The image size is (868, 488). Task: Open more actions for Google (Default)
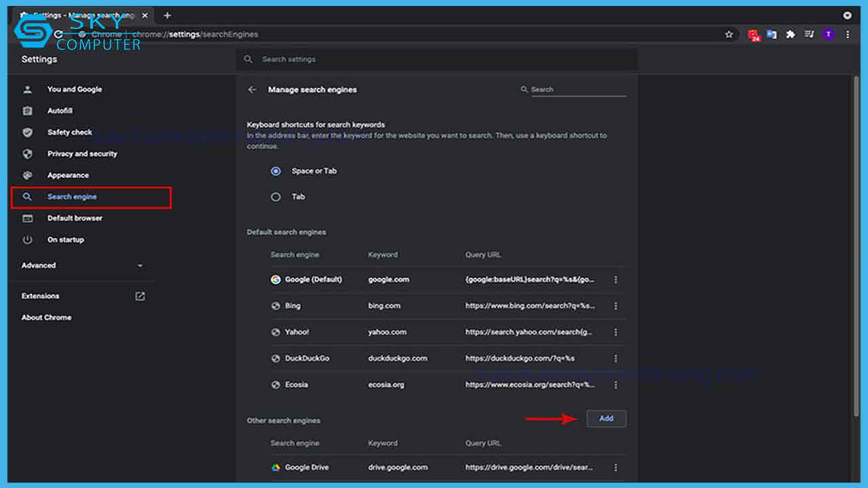616,279
